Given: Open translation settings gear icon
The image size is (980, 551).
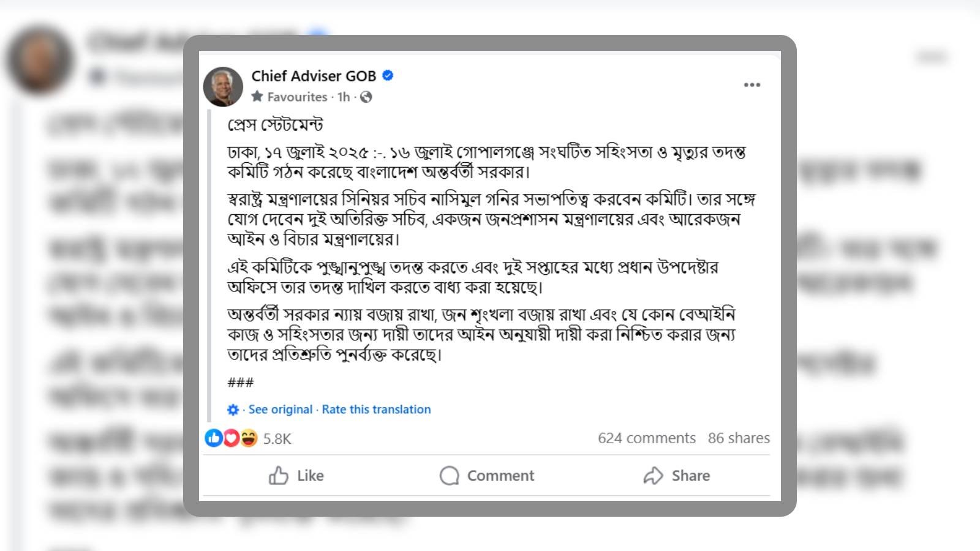Looking at the screenshot, I should pos(233,410).
